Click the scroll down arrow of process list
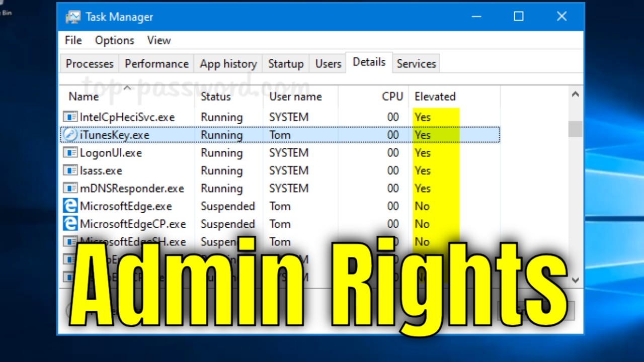This screenshot has width=644, height=362. point(576,280)
